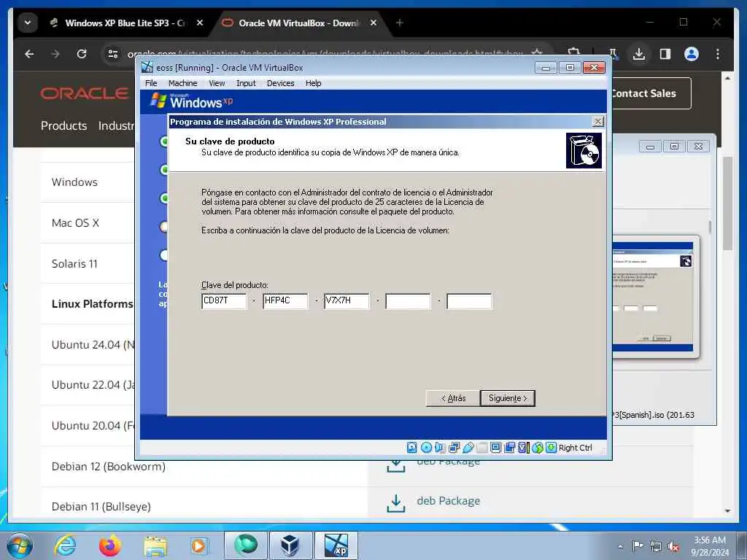Focus the first product key field containing CD87T

(224, 301)
